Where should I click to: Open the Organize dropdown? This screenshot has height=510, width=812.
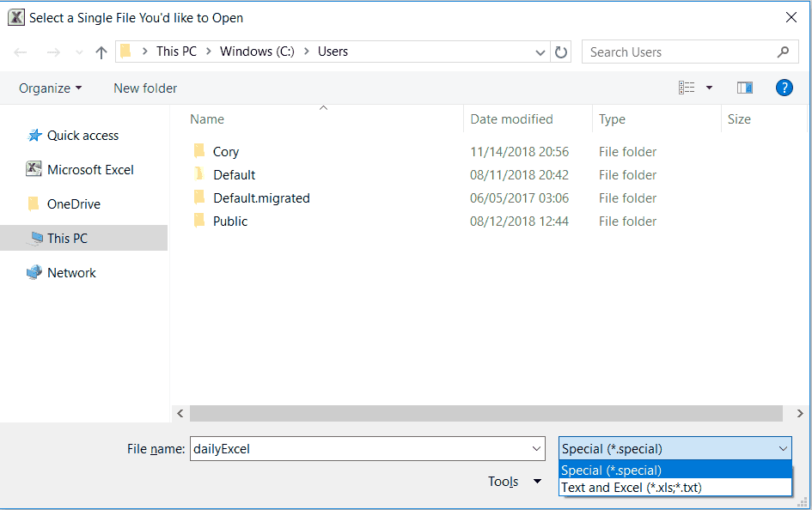(x=49, y=88)
